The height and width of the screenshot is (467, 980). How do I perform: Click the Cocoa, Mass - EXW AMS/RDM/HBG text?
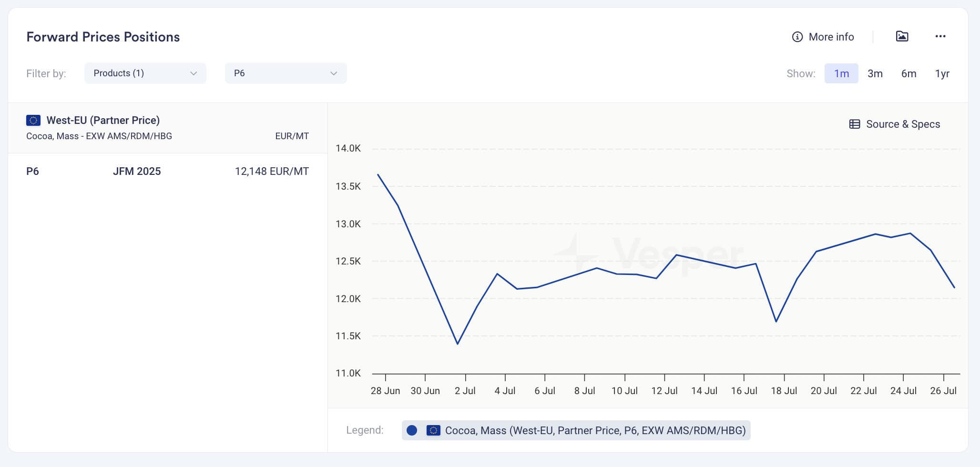point(99,136)
